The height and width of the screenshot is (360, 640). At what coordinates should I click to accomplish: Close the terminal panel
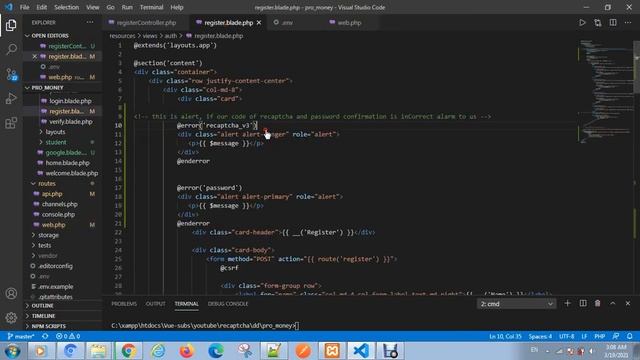[x=628, y=304]
